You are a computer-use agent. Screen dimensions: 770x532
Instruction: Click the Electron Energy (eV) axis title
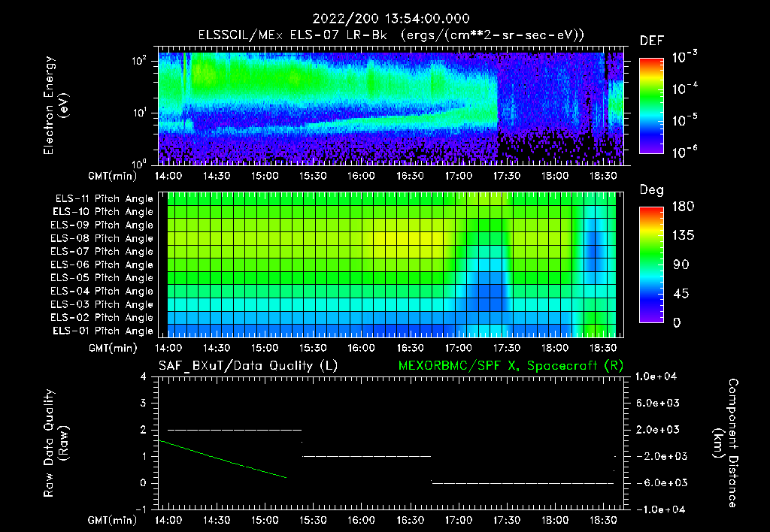[x=56, y=105]
